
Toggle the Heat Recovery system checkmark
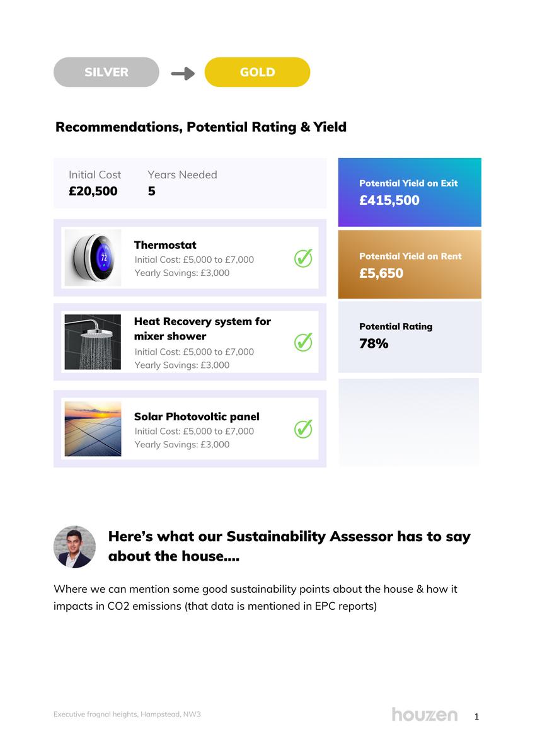pyautogui.click(x=303, y=342)
